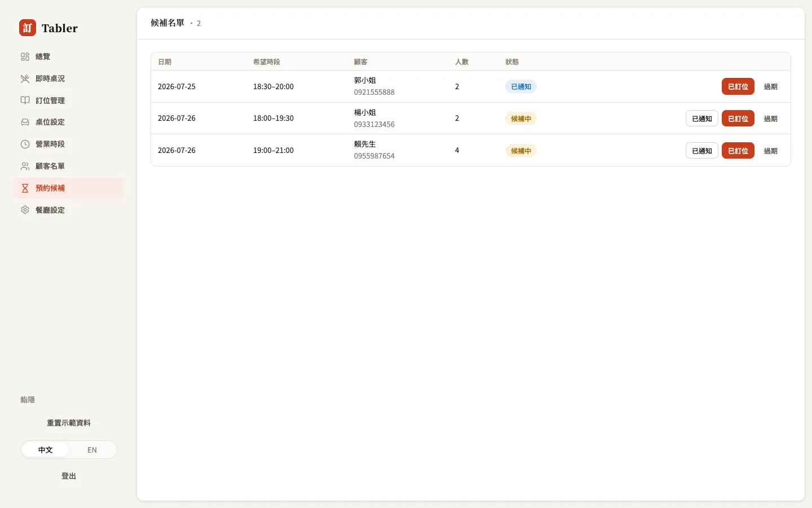Click 已訂位 for 賴先生 entry

click(x=738, y=151)
